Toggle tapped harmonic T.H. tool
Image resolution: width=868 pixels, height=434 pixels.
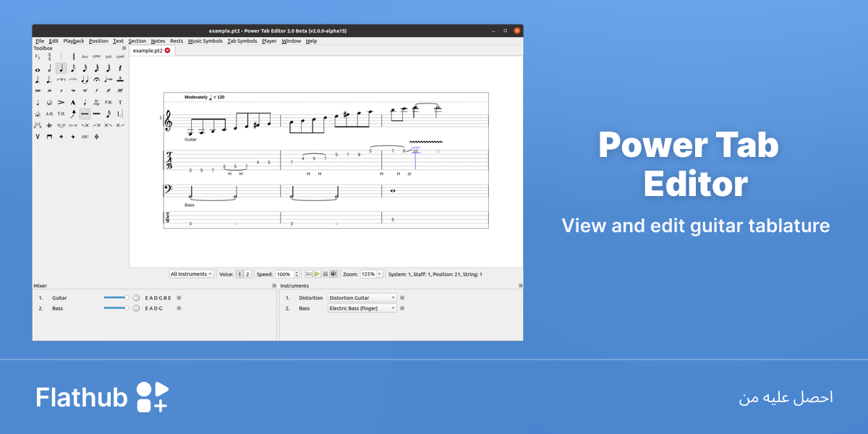click(61, 114)
